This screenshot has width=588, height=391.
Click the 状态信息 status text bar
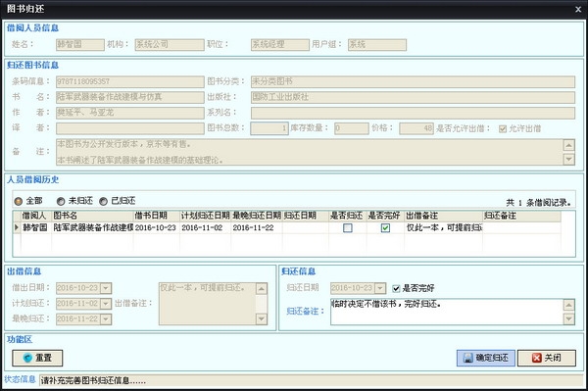(312, 381)
